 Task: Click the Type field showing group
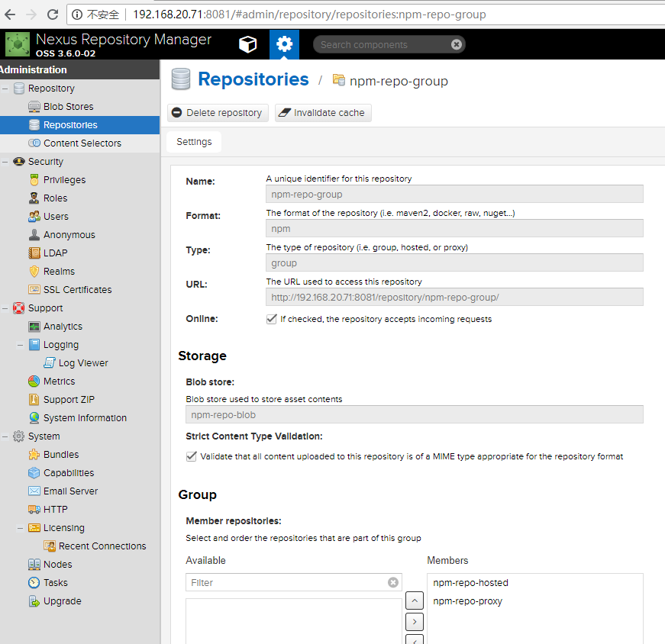pos(454,262)
